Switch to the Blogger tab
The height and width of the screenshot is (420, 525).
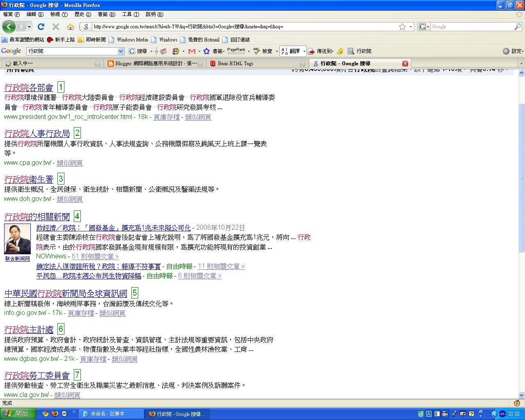tap(154, 64)
